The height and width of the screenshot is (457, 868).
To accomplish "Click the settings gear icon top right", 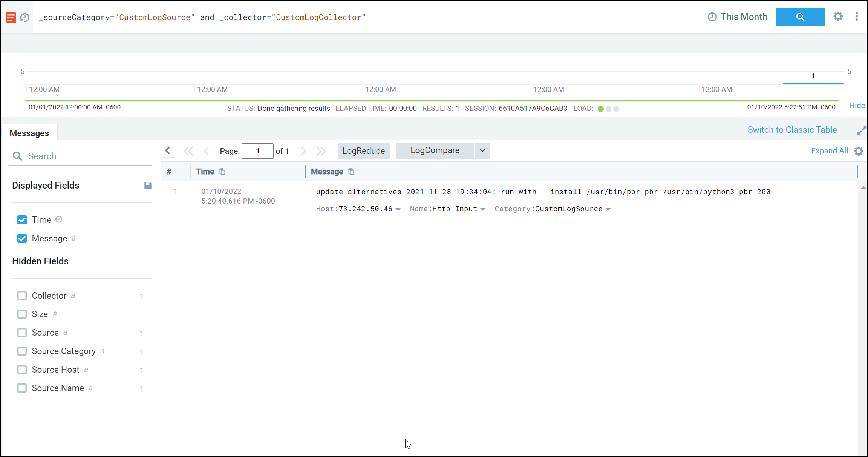I will coord(838,17).
